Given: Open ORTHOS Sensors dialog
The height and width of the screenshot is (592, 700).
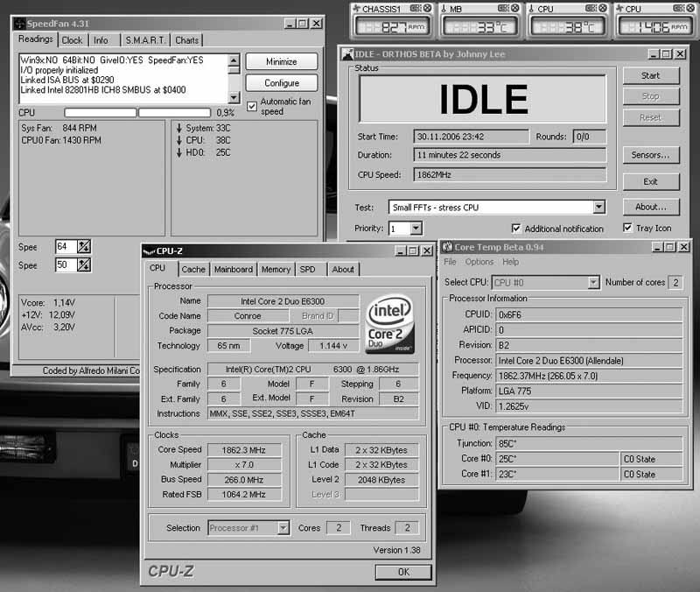Looking at the screenshot, I should [x=650, y=155].
